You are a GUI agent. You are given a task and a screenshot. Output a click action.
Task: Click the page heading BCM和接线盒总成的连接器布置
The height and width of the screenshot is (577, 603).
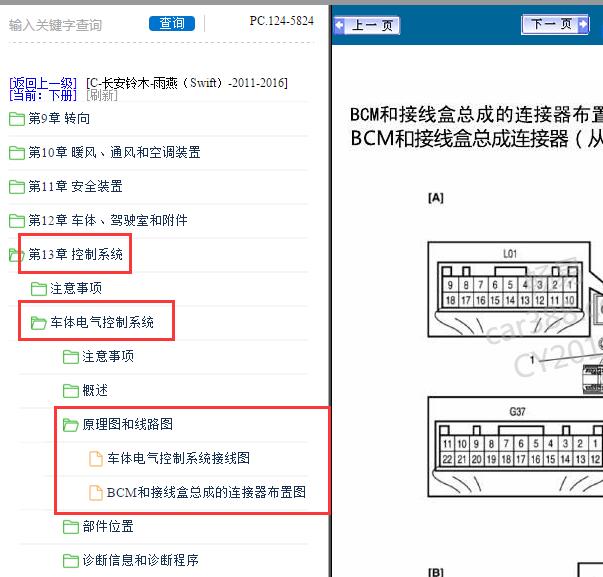[476, 114]
